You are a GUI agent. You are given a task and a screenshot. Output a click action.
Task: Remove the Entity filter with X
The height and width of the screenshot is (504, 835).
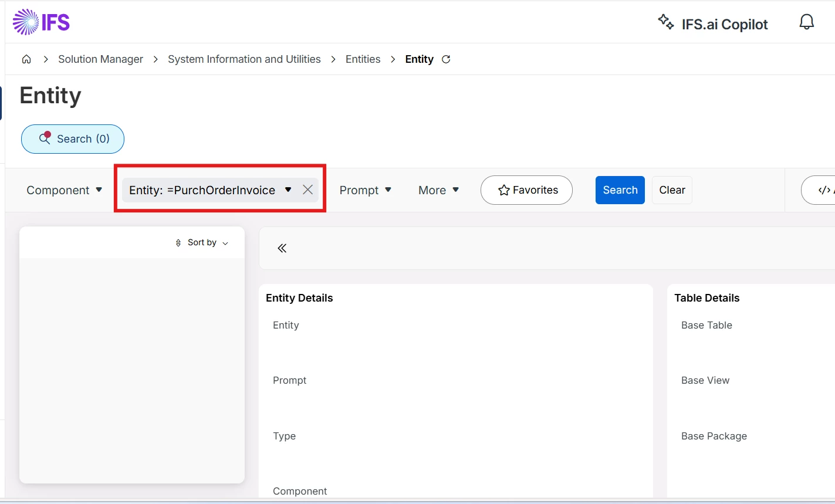pos(307,190)
